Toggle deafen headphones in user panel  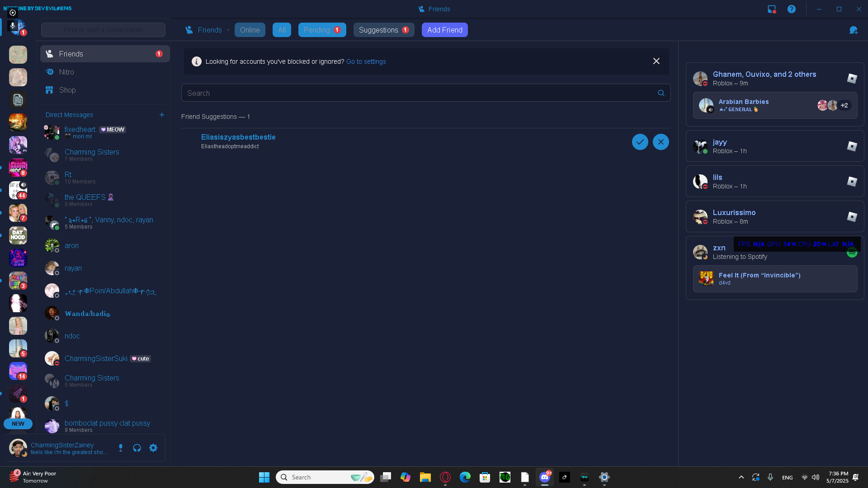(137, 448)
